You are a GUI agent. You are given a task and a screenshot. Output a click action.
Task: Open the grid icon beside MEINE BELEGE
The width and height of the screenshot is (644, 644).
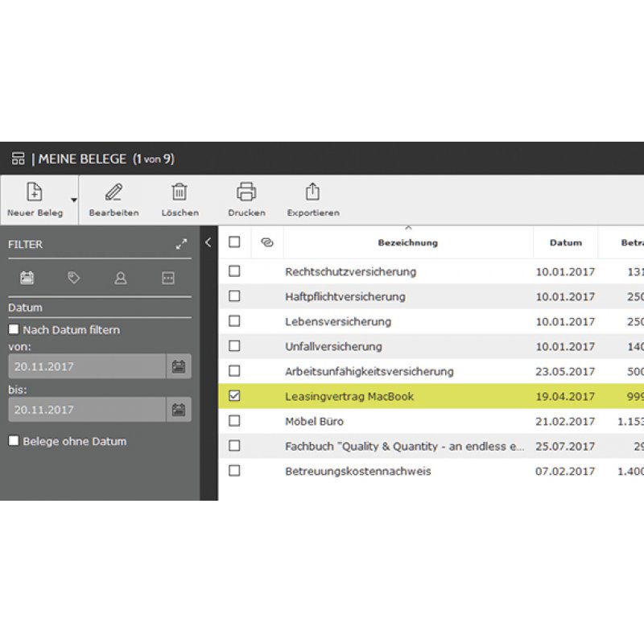[x=18, y=159]
